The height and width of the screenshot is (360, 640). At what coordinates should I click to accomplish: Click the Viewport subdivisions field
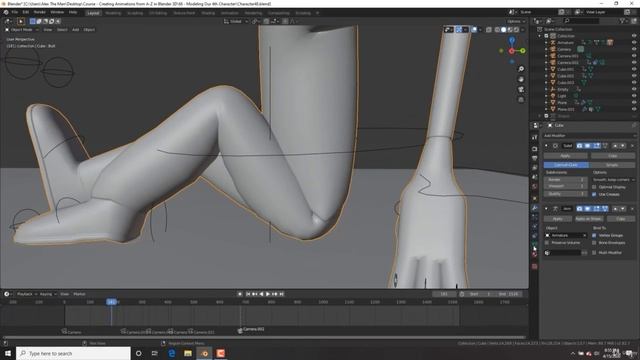point(566,186)
